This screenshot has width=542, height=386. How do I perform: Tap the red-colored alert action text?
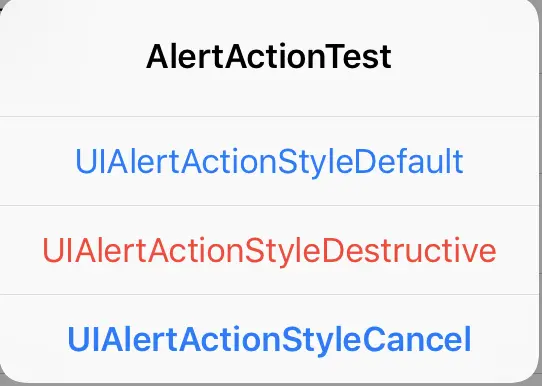pyautogui.click(x=269, y=251)
